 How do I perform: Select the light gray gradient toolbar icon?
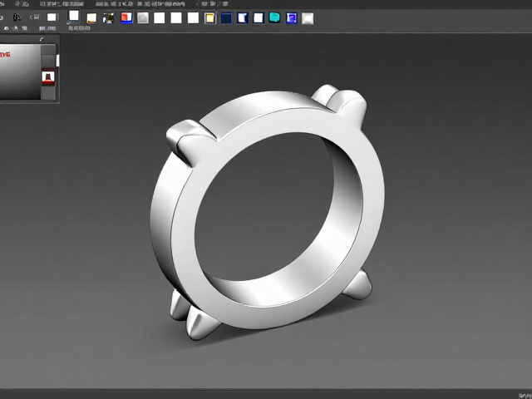(308, 18)
